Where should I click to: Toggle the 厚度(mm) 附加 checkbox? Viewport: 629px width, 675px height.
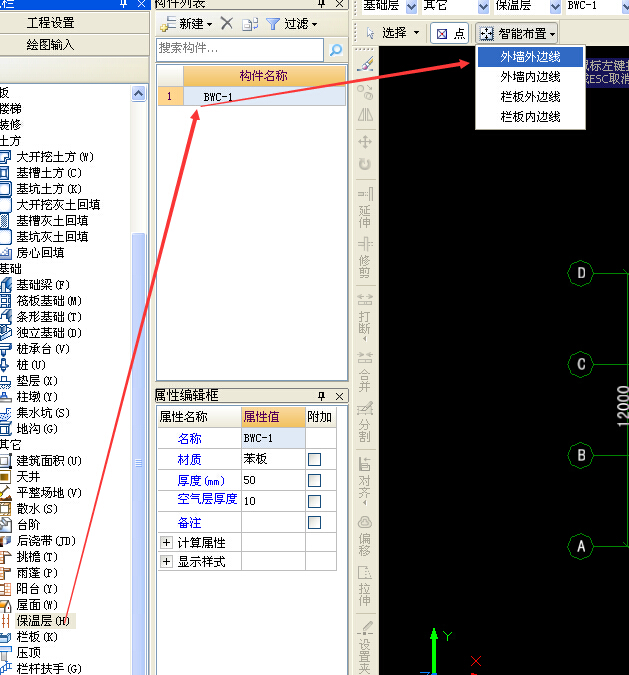tap(314, 480)
